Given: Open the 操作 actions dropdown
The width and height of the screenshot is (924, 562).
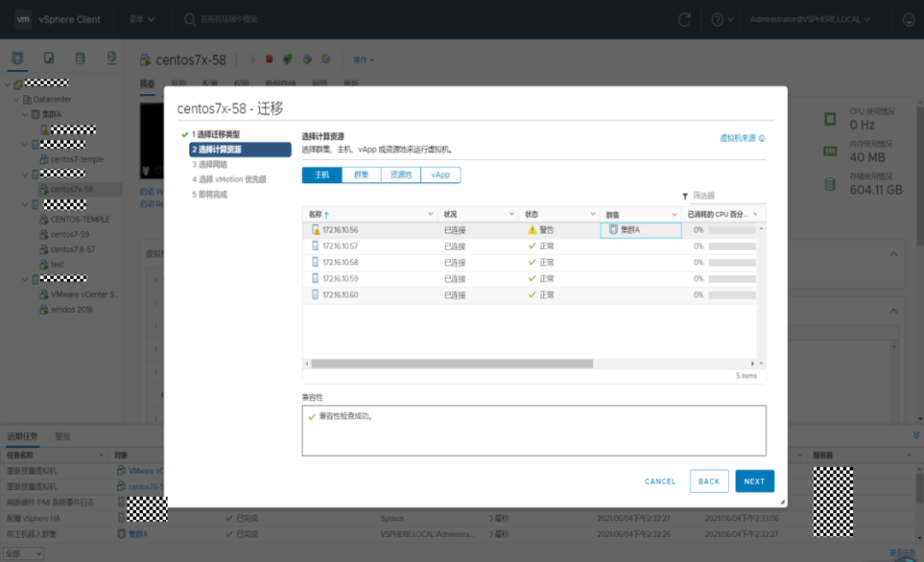Looking at the screenshot, I should coord(363,60).
